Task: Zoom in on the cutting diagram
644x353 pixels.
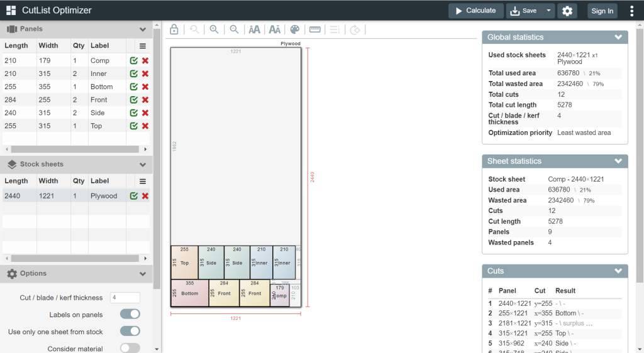Action: (214, 30)
